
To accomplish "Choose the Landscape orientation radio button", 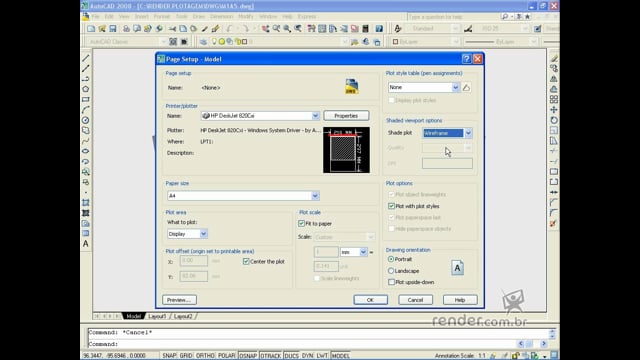I will point(391,271).
